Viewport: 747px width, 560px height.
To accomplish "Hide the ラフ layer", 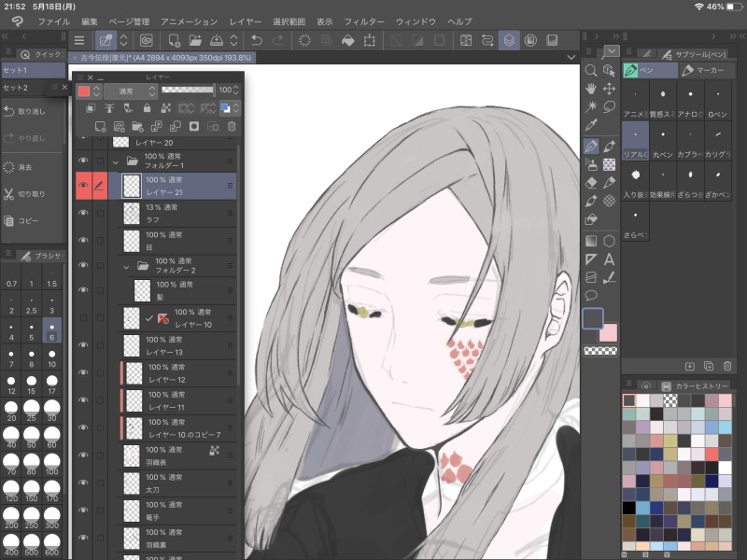I will click(83, 213).
